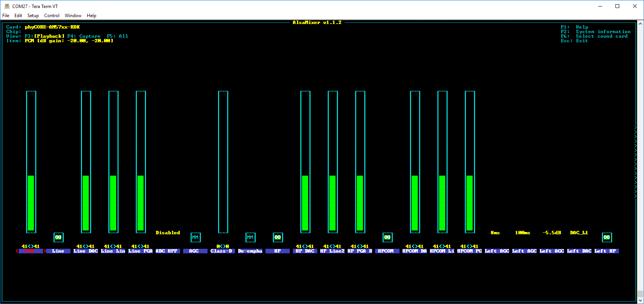
Task: Toggle mute box under Line control
Action: tap(58, 237)
